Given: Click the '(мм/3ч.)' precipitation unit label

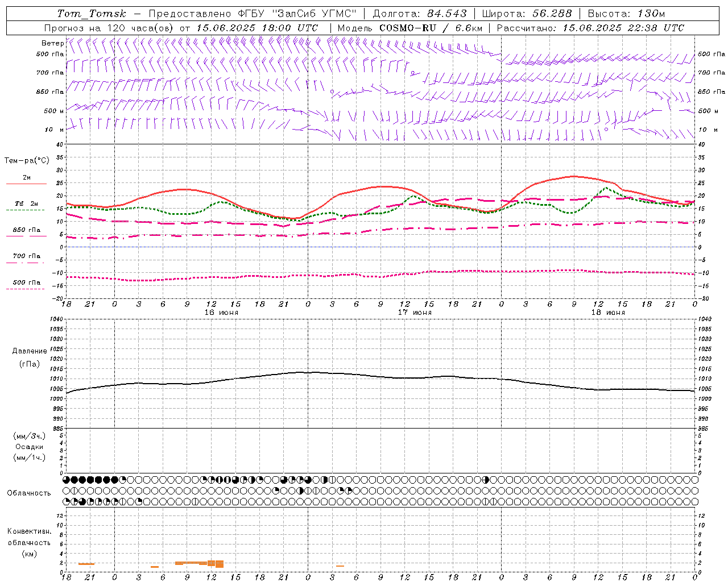Looking at the screenshot, I should (x=30, y=436).
